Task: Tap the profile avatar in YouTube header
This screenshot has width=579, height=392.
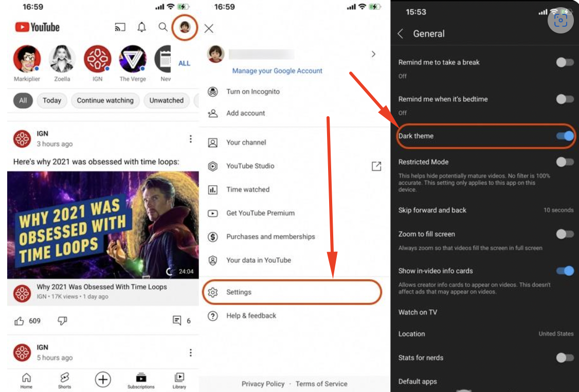Action: pyautogui.click(x=185, y=27)
